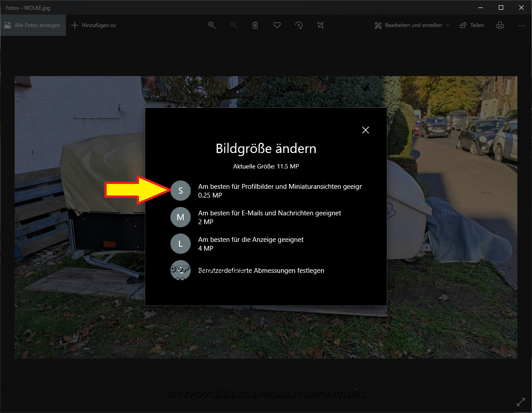The image size is (532, 413).
Task: Expand the Bearbeiten und erstellen dropdown
Action: coord(412,25)
